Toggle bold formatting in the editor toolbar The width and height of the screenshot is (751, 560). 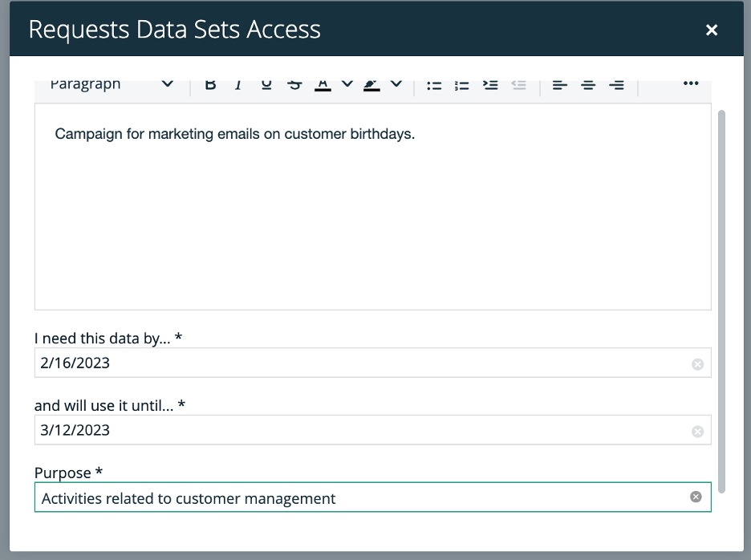click(210, 85)
